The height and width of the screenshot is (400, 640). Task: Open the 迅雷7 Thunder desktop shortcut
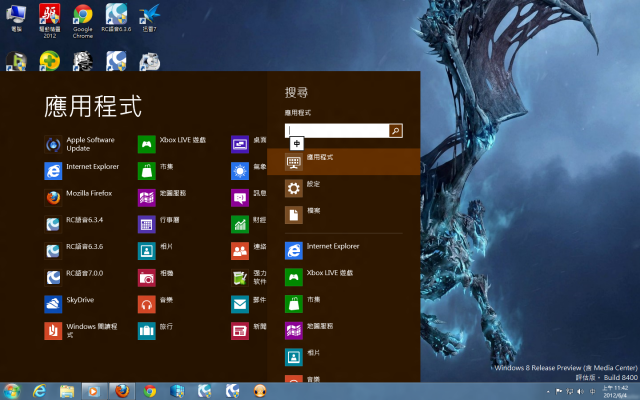[x=149, y=18]
